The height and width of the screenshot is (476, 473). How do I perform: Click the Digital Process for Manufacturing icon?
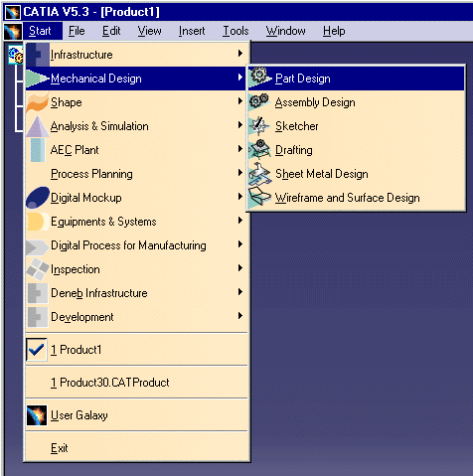(x=37, y=246)
